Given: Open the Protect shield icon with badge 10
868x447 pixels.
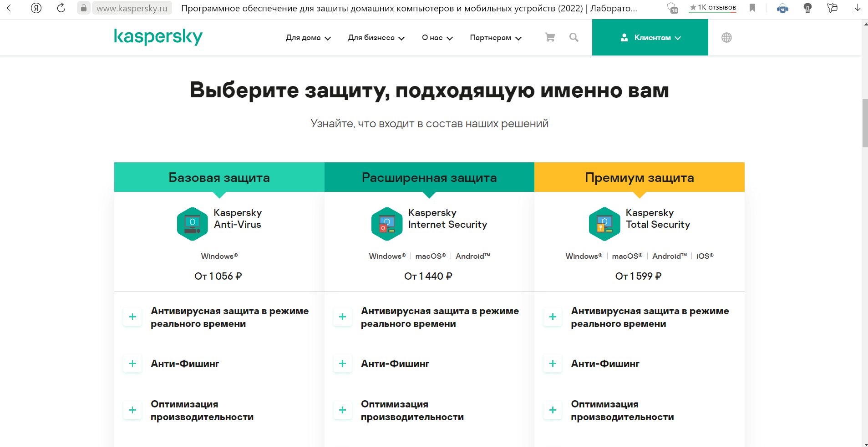Looking at the screenshot, I should 672,8.
